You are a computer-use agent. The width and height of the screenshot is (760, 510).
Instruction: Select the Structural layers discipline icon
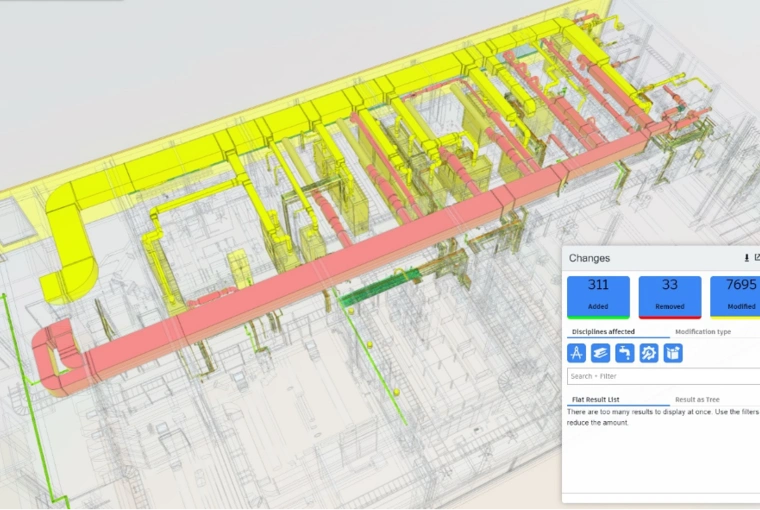tap(600, 352)
